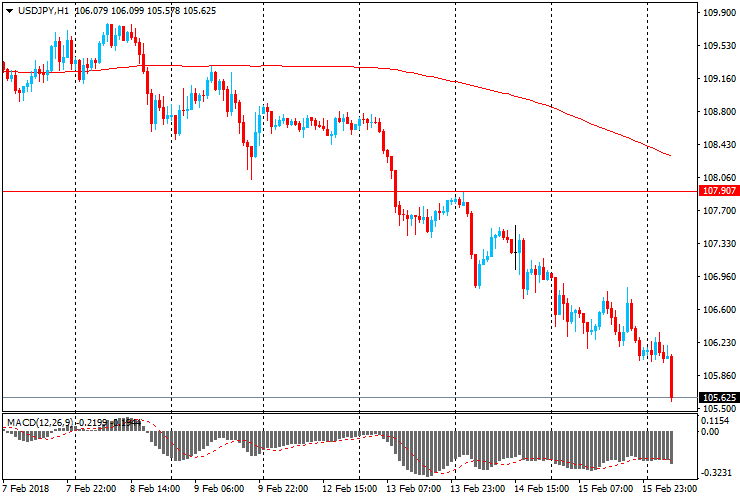The width and height of the screenshot is (740, 500).
Task: Select the 8 Feb 14:00 time label
Action: (155, 489)
